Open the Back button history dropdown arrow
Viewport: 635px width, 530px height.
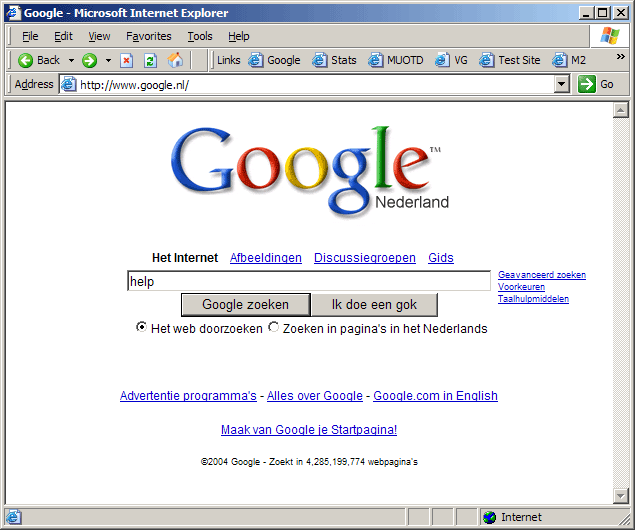point(71,60)
